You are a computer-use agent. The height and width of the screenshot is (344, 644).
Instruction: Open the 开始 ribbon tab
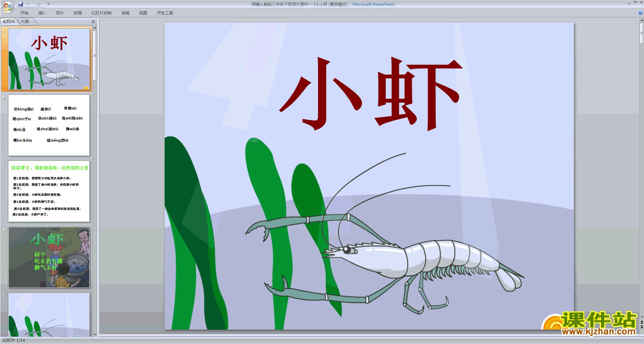pyautogui.click(x=24, y=13)
